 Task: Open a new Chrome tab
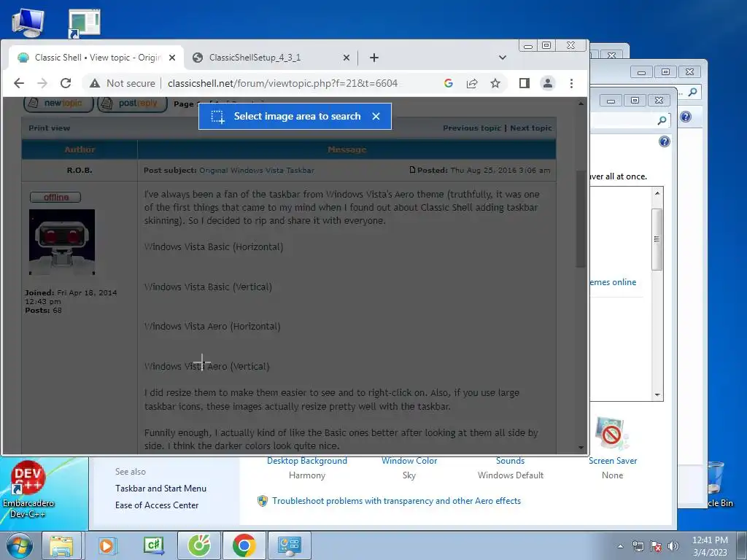coord(374,58)
